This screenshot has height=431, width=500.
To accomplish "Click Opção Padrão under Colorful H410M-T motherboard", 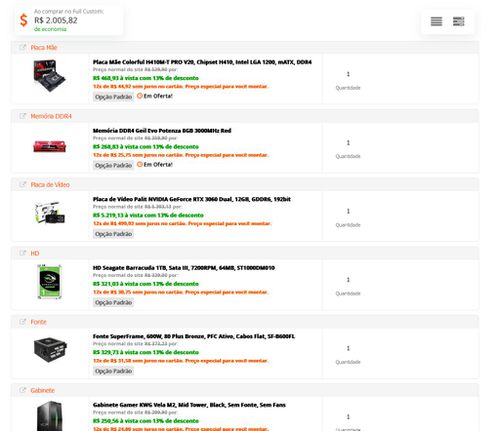I will (x=113, y=97).
